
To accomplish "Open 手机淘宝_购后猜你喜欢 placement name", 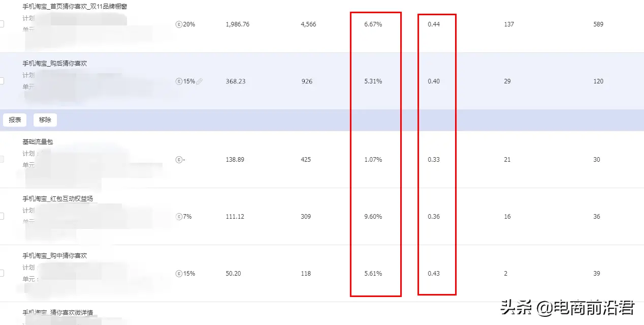I will click(x=55, y=64).
